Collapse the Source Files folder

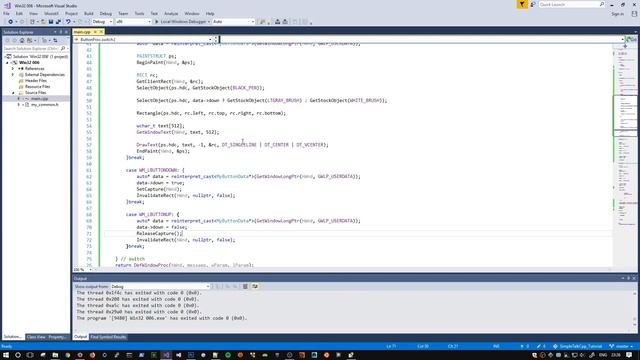coord(13,93)
